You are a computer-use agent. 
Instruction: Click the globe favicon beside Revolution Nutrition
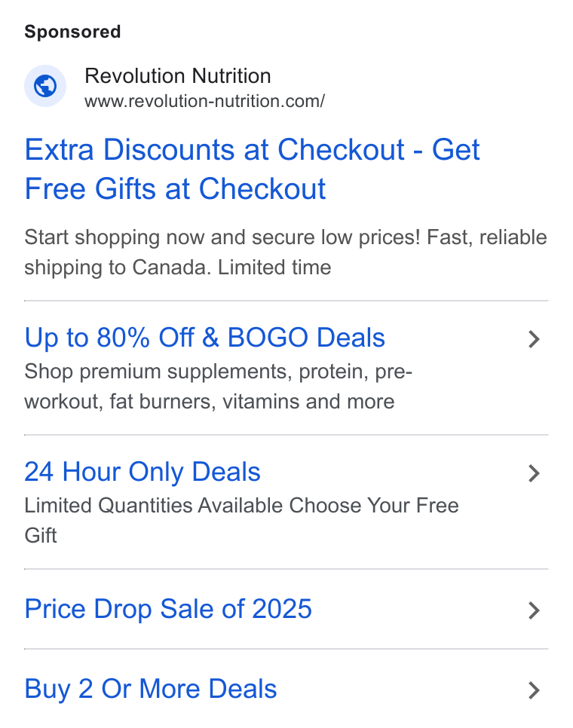coord(45,86)
